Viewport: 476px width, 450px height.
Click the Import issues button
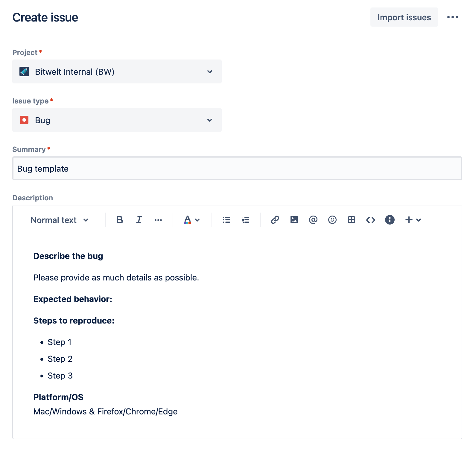click(404, 17)
